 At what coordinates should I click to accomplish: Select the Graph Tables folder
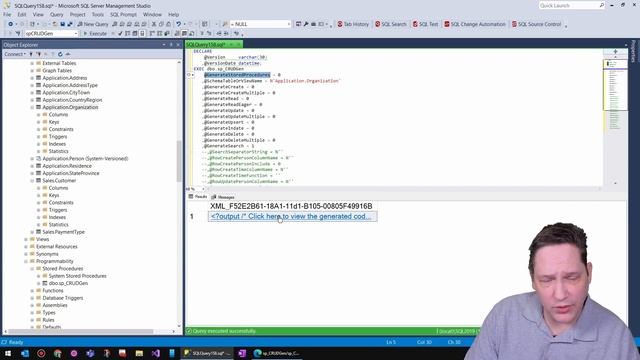(57, 71)
